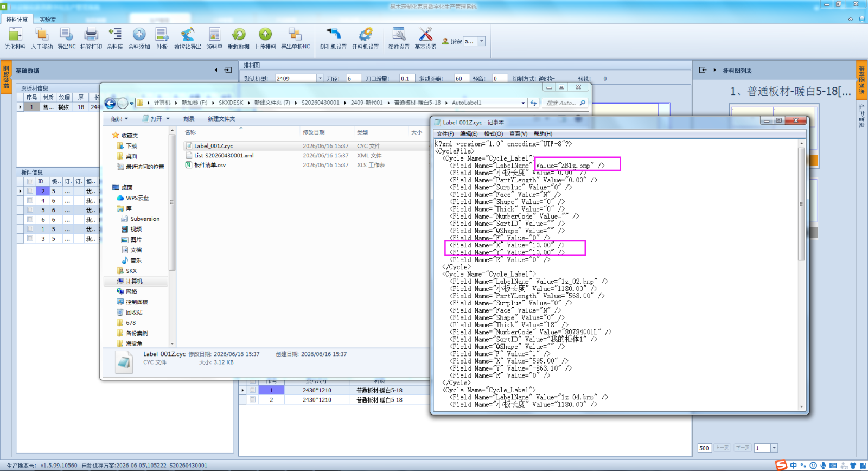868x471 pixels.
Task: Select the 数控钻导出 drill export icon
Action: [188, 39]
